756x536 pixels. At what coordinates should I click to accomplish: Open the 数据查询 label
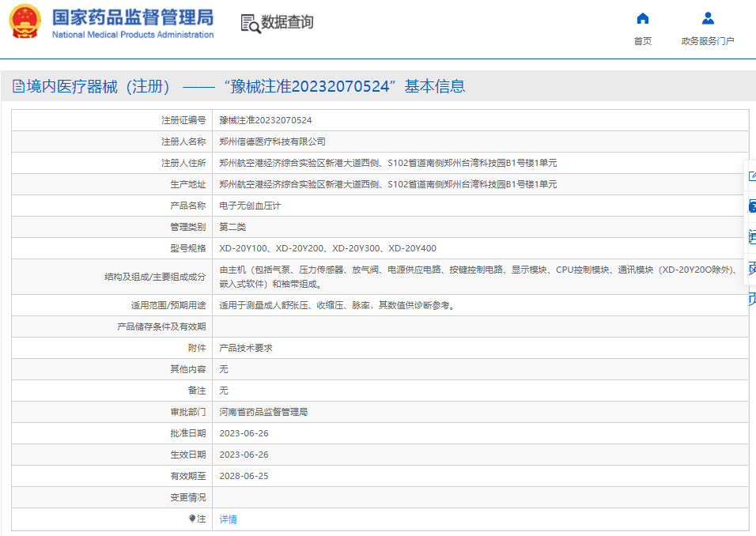(287, 22)
